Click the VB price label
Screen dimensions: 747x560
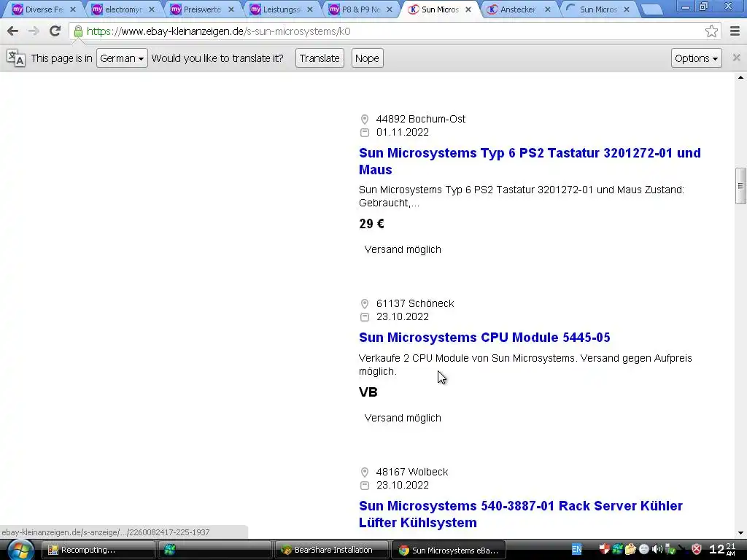click(x=368, y=392)
